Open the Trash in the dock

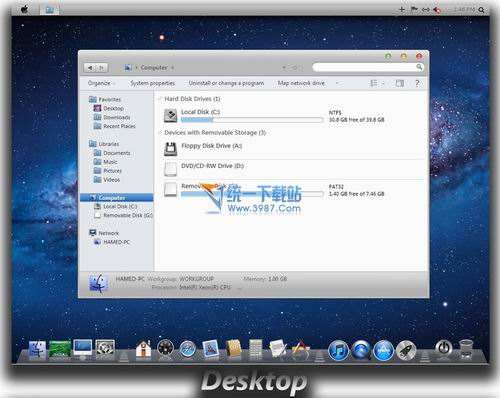pyautogui.click(x=466, y=349)
